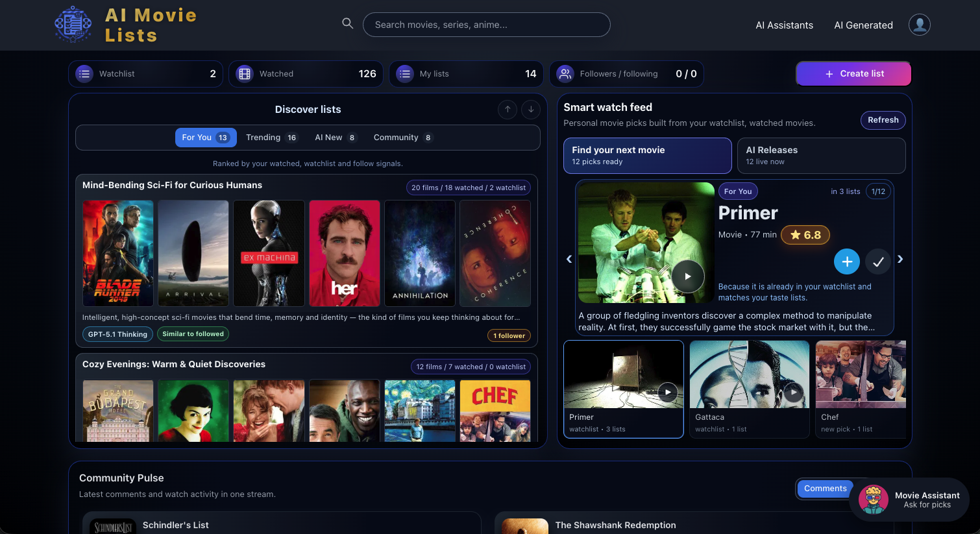Open the Chef poster in Cozy Evenings
Screen dimensions: 980x534
point(495,411)
